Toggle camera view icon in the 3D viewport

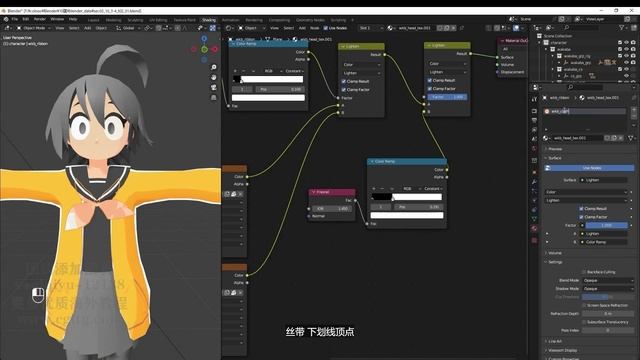[x=213, y=87]
